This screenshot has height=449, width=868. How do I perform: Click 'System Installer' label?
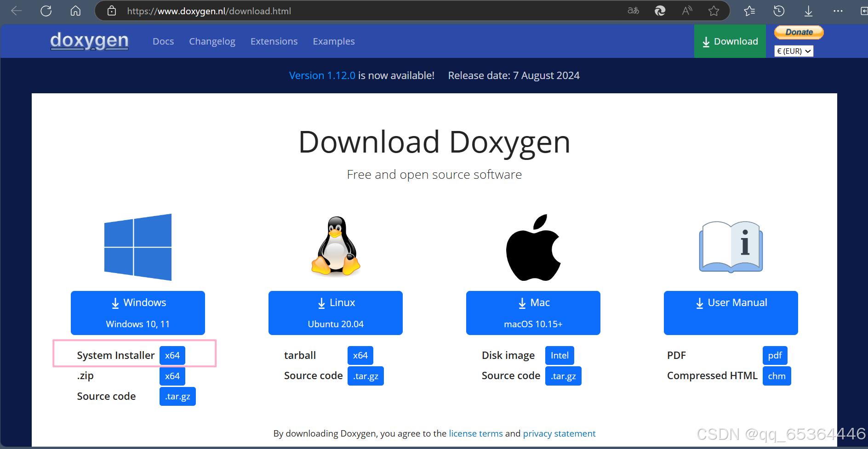(x=116, y=355)
